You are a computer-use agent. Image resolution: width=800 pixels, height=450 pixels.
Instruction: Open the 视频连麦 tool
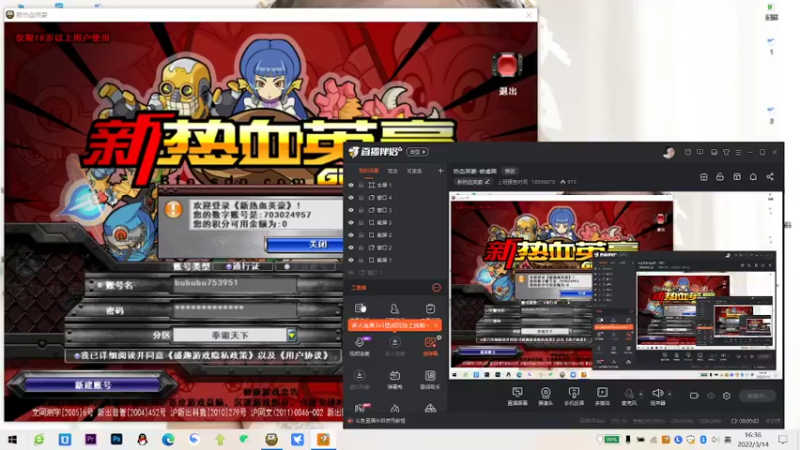click(359, 345)
